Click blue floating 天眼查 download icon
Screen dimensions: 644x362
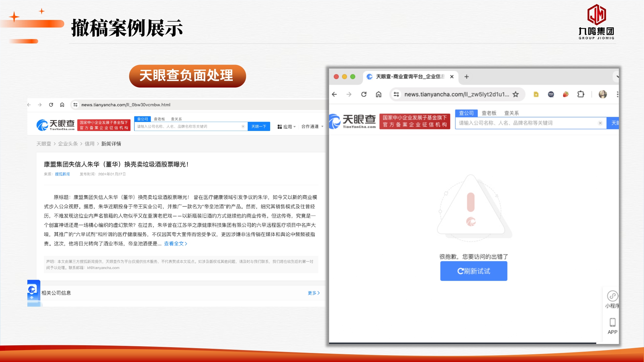(x=34, y=293)
